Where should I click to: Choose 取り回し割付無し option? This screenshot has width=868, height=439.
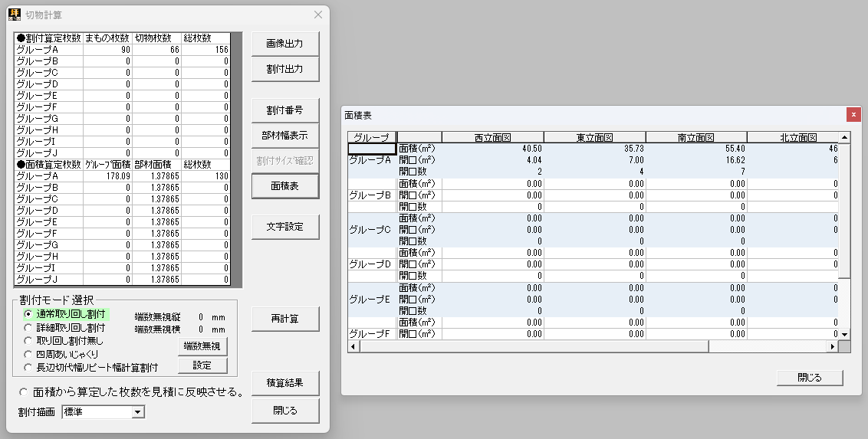[28, 340]
